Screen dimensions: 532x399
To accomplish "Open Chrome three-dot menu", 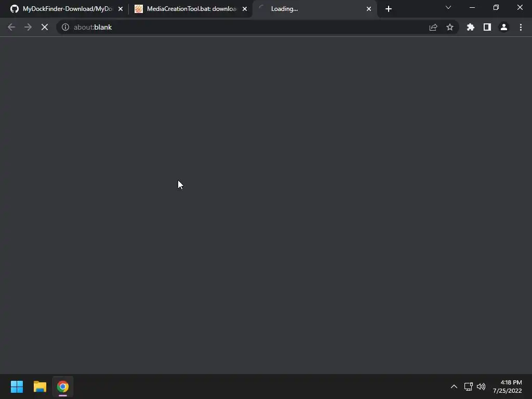I will coord(521,27).
